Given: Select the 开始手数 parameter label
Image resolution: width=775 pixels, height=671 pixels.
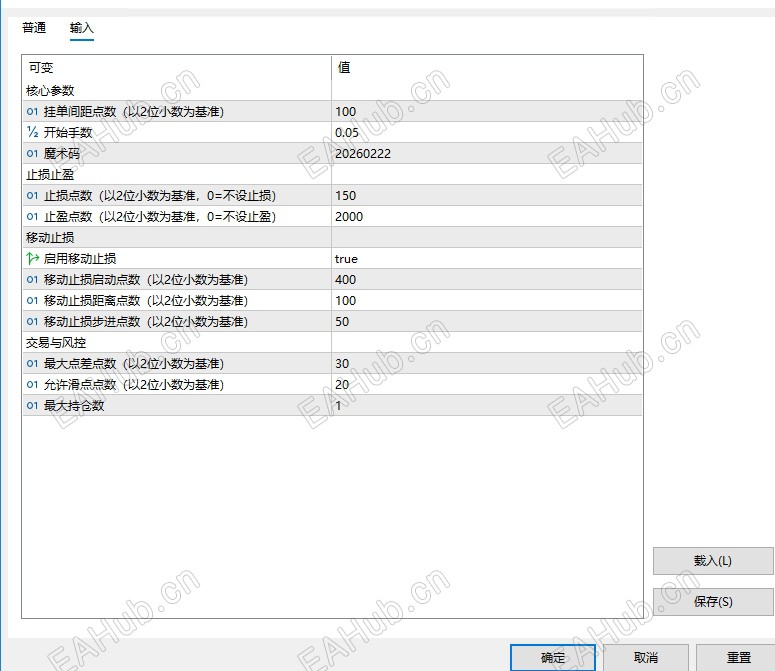Looking at the screenshot, I should [x=68, y=132].
